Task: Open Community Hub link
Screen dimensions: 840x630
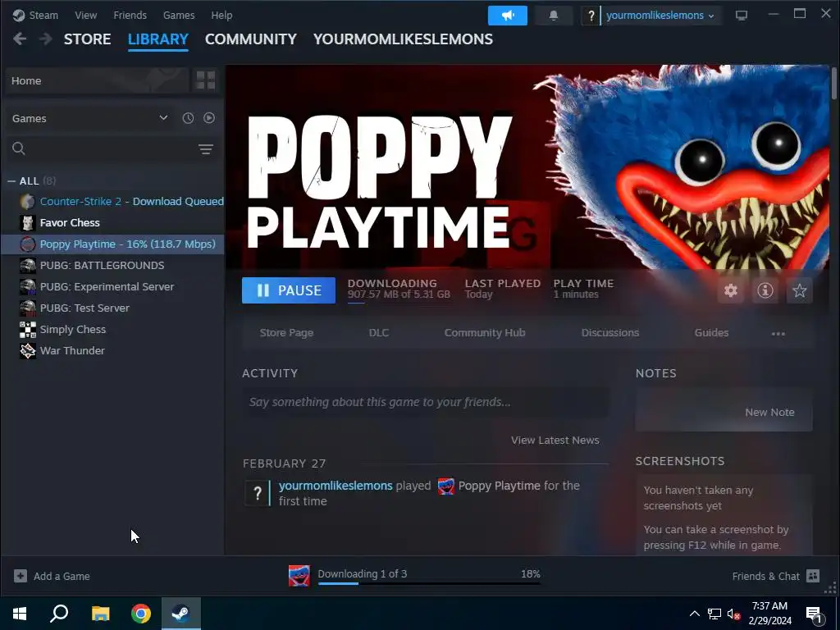Action: 485,333
